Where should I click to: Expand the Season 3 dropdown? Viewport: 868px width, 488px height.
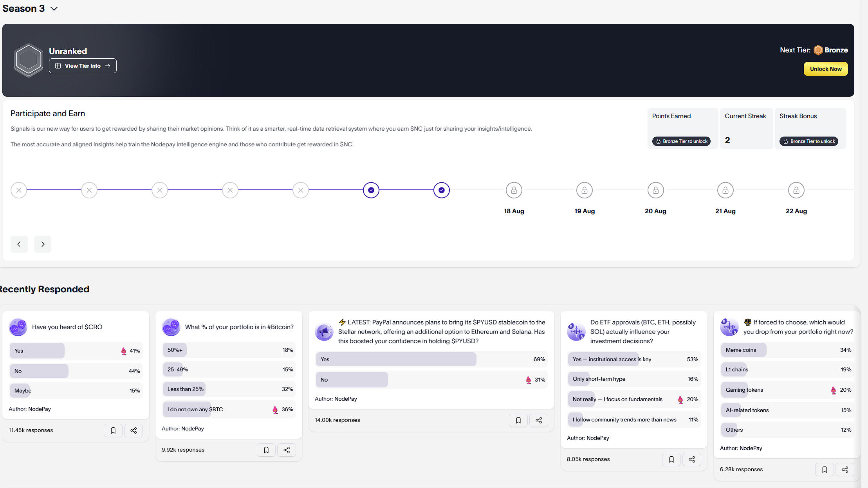click(x=54, y=9)
